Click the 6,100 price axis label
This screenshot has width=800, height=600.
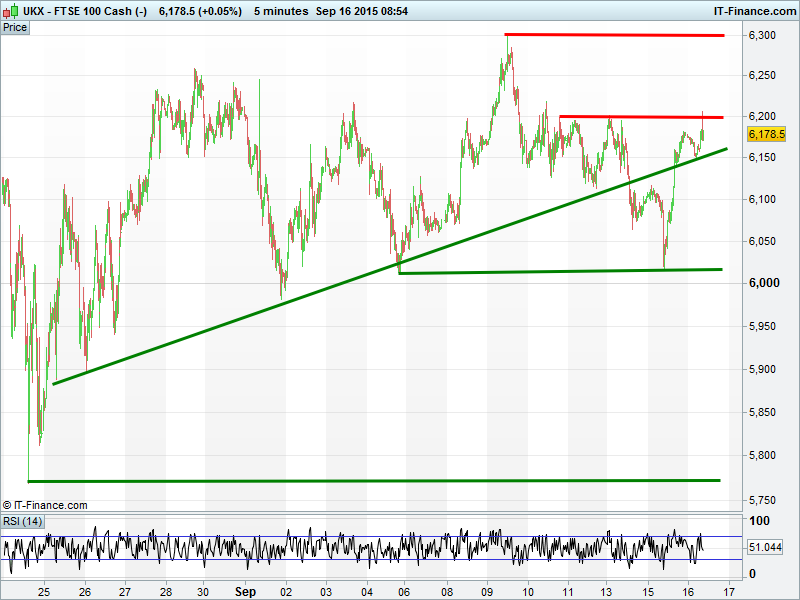click(x=762, y=199)
